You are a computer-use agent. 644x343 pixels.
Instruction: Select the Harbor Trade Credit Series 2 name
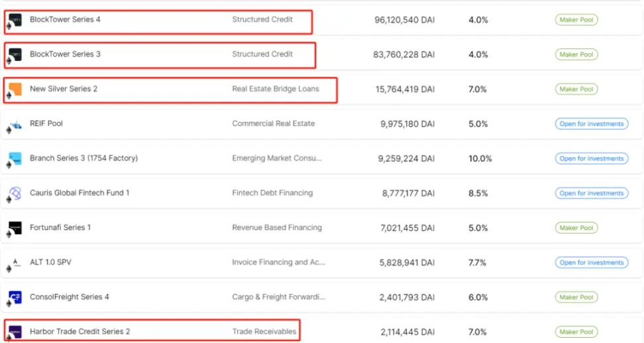click(80, 331)
